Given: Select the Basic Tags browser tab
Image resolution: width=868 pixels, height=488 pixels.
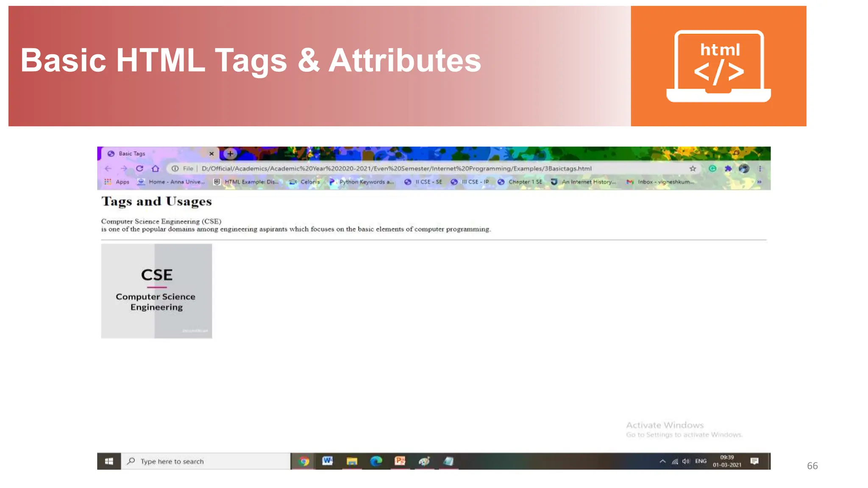Looking at the screenshot, I should point(160,154).
